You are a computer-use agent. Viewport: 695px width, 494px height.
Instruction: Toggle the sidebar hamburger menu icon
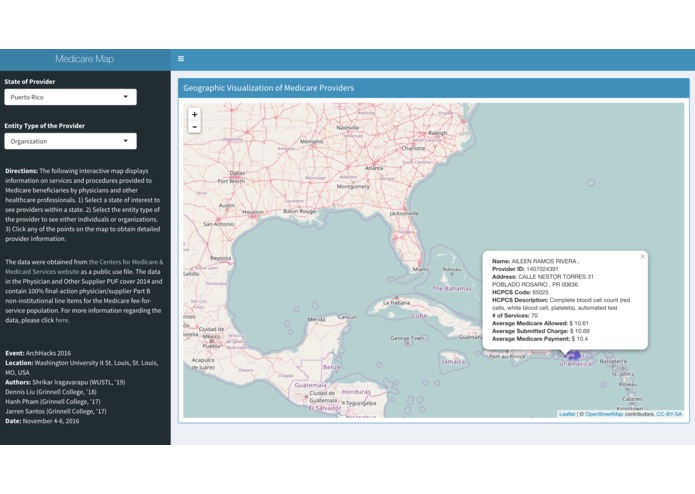pos(181,58)
